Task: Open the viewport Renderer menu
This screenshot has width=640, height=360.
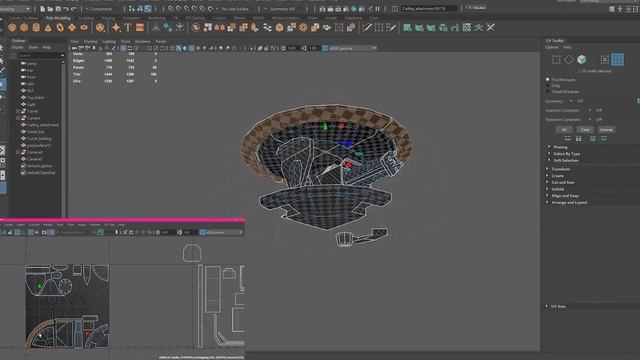Action: (x=142, y=42)
